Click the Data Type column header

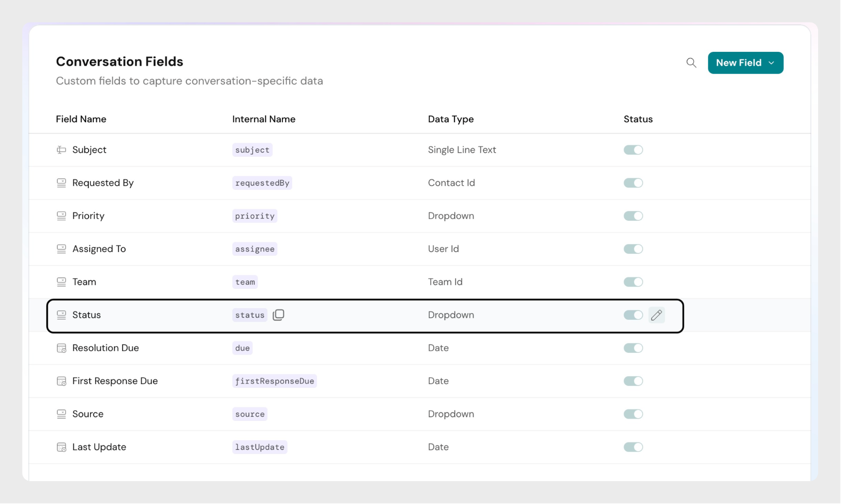click(450, 119)
